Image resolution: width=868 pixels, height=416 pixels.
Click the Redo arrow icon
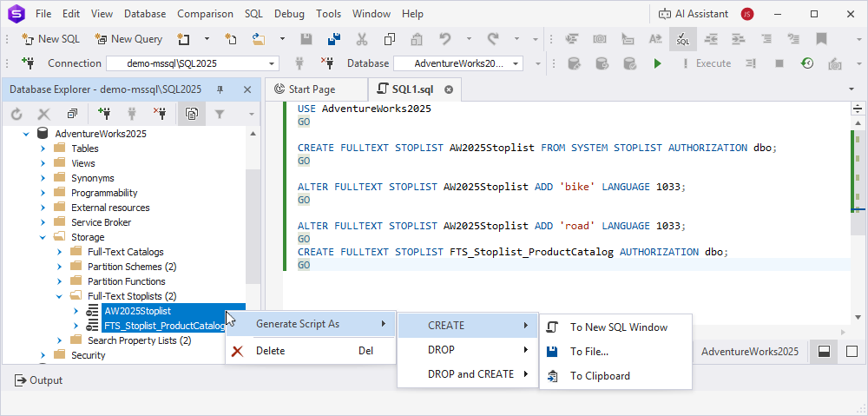(x=493, y=39)
